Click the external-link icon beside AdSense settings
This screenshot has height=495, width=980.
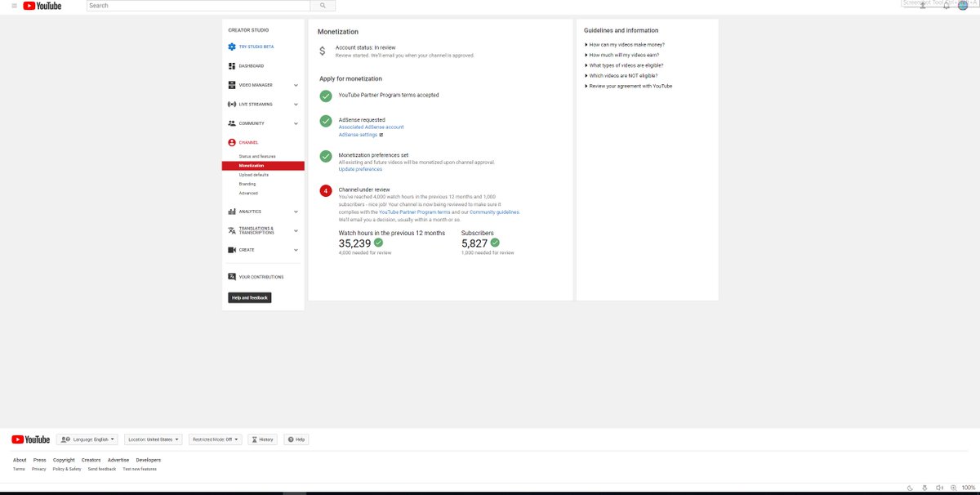tap(381, 135)
